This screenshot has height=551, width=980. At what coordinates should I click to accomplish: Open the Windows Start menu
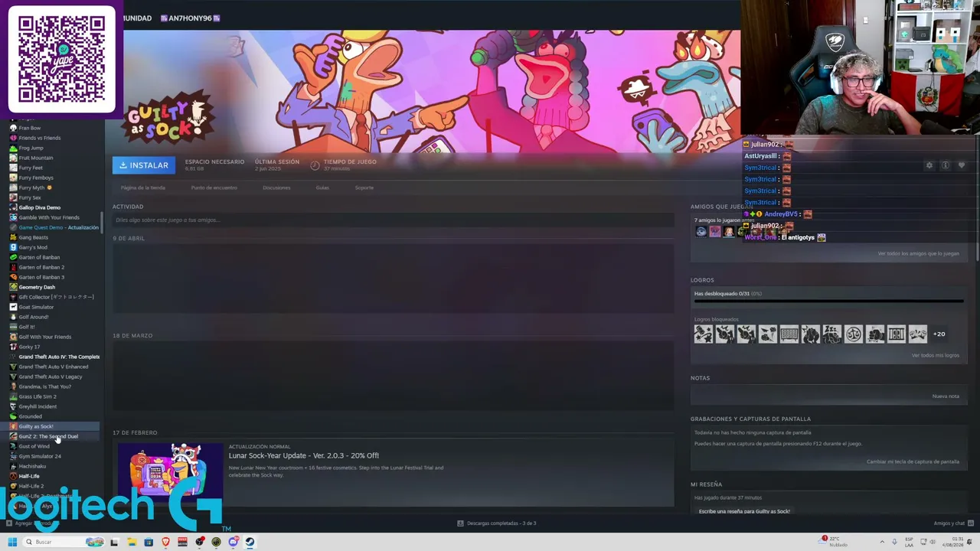pyautogui.click(x=12, y=542)
